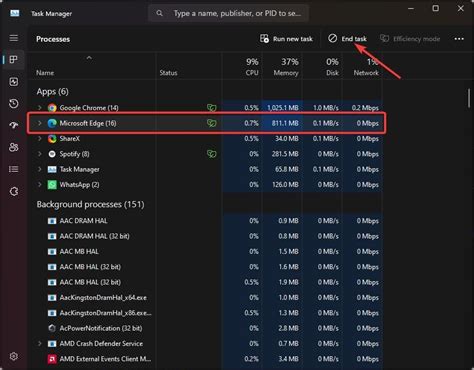Click the sort arrow above Name column
This screenshot has width=474, height=370.
coord(89,58)
